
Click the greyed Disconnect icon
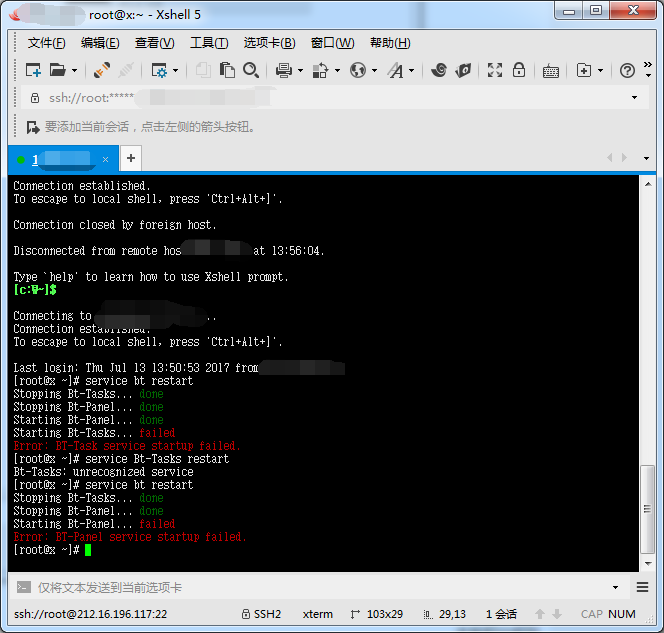pyautogui.click(x=126, y=70)
